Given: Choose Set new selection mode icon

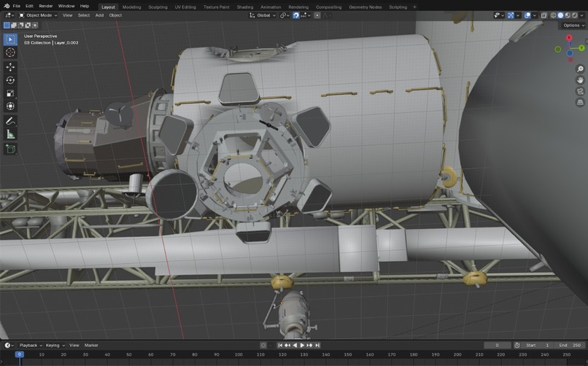Looking at the screenshot, I should (7, 25).
